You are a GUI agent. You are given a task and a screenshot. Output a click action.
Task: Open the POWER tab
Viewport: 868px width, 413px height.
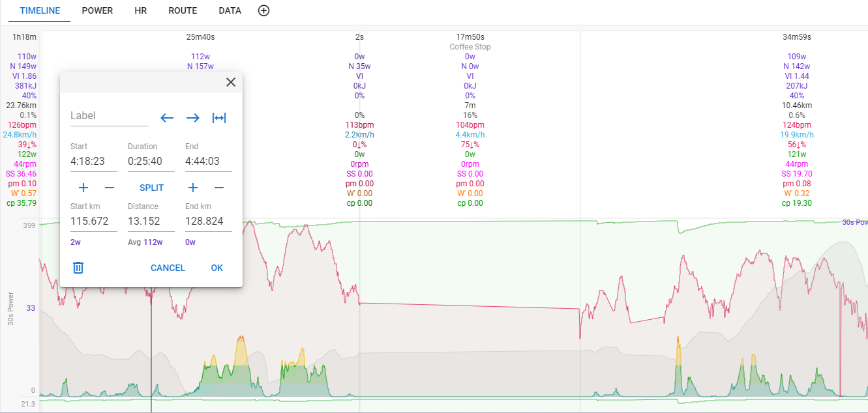click(x=97, y=11)
